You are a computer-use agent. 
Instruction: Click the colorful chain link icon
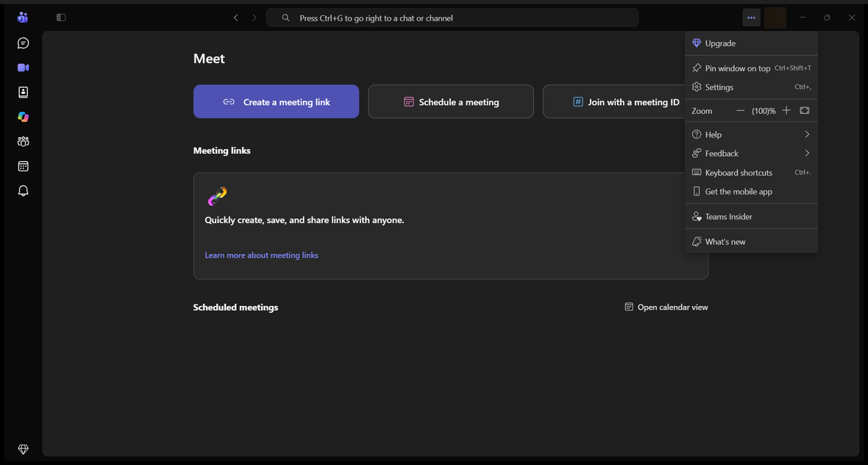[x=218, y=196]
